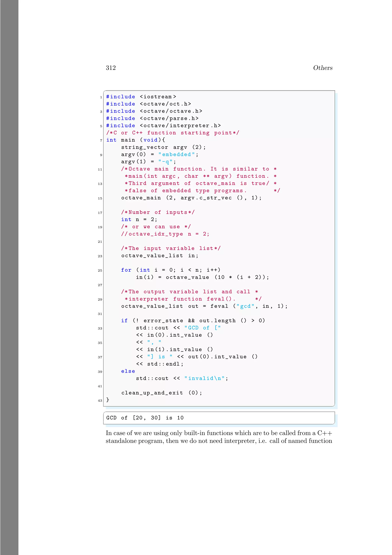Click the comment "/*C or C++ function starting point*/"

tap(173, 133)
